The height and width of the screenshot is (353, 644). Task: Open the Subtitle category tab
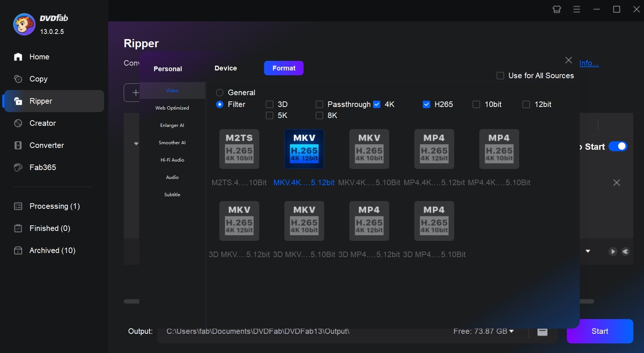[172, 194]
